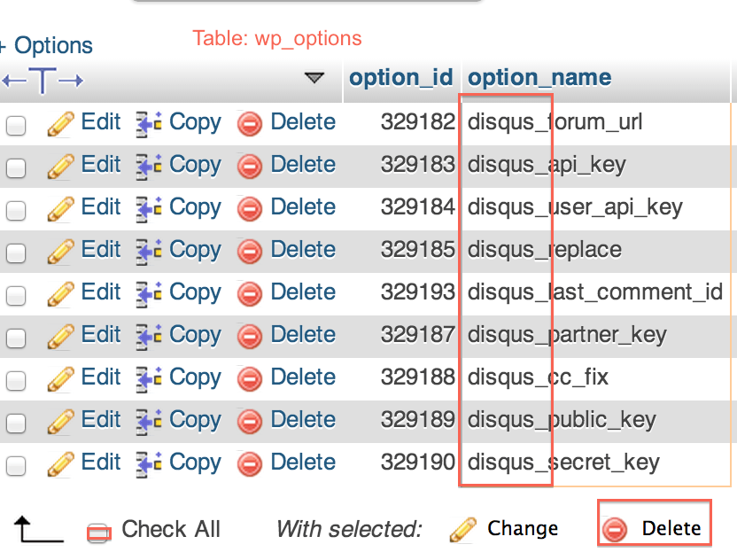Click the Copy icon for disqus_user_api_key row

(x=149, y=209)
